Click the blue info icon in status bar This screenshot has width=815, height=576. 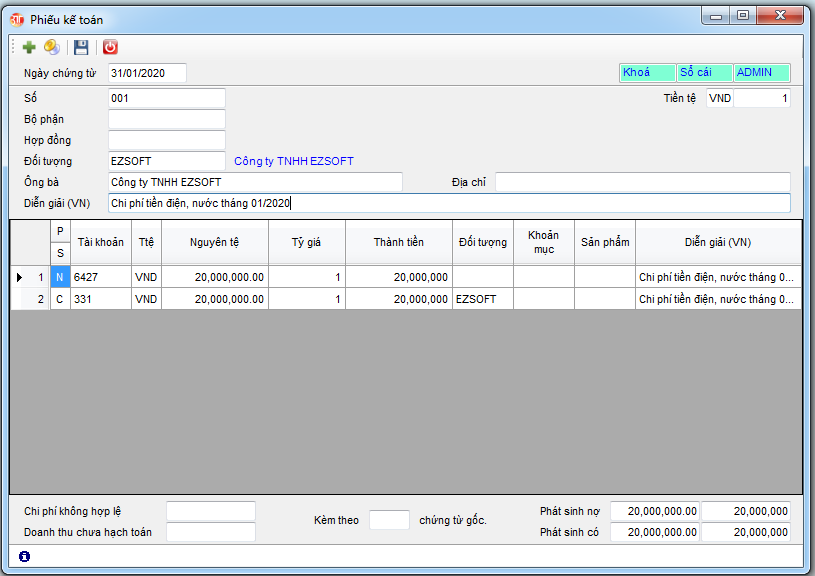pyautogui.click(x=24, y=556)
